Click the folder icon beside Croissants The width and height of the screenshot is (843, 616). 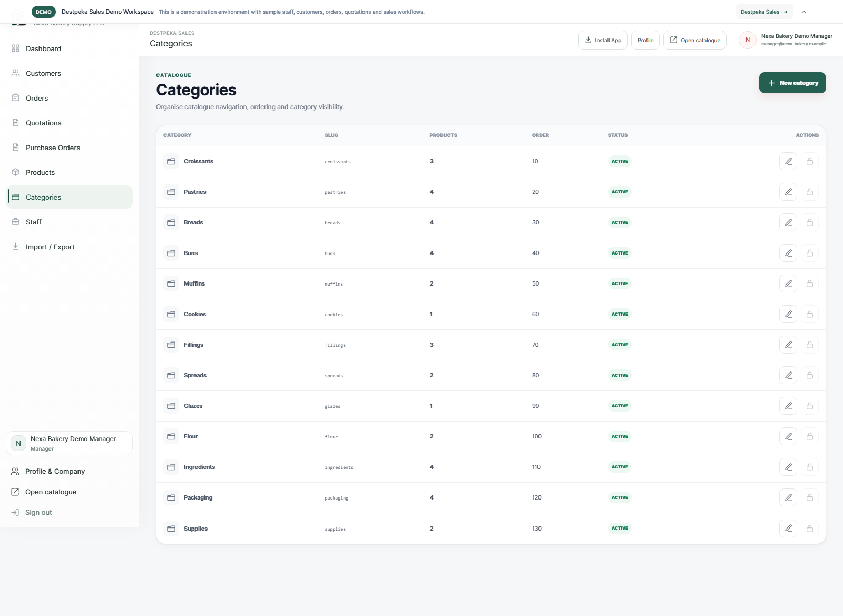(171, 161)
